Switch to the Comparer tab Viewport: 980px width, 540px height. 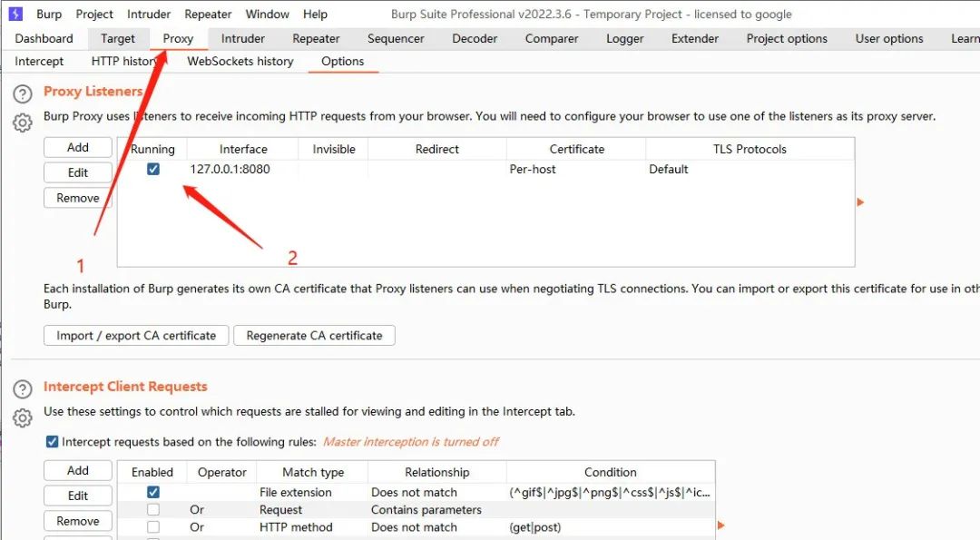coord(552,39)
